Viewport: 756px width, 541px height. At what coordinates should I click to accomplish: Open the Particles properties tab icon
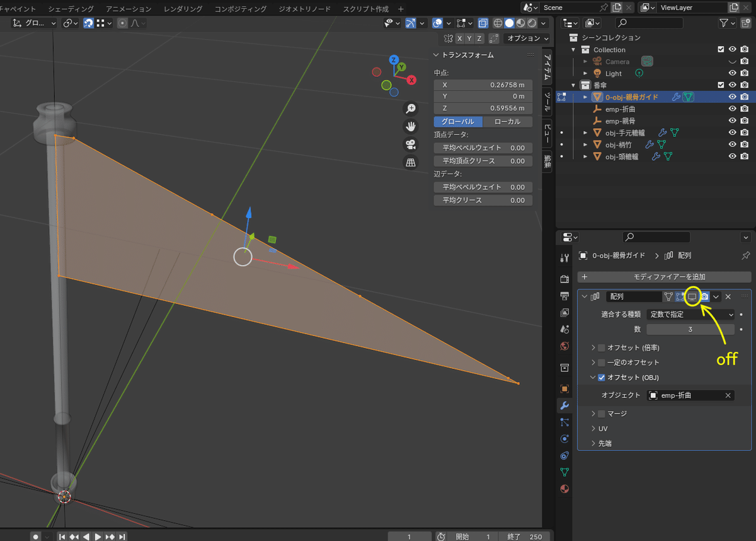pos(564,422)
